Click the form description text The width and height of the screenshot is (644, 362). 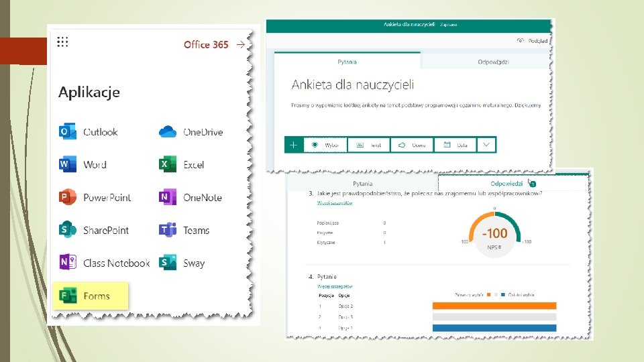point(416,105)
